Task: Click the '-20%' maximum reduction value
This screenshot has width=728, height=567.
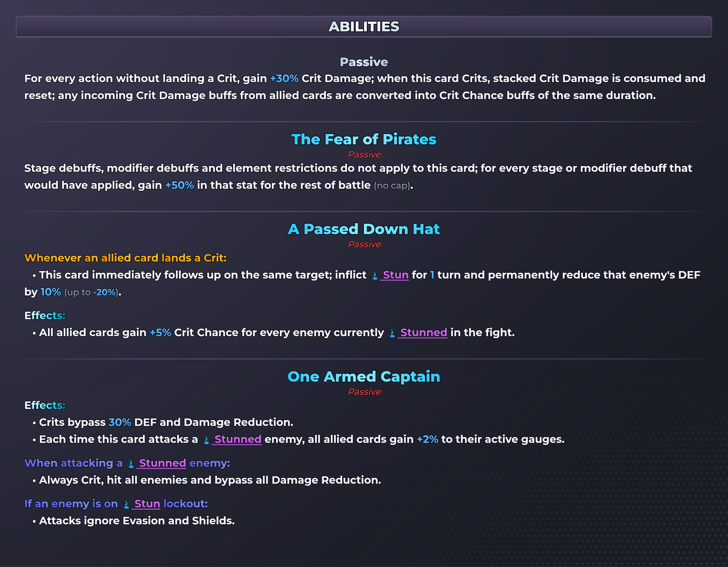Action: 104,292
